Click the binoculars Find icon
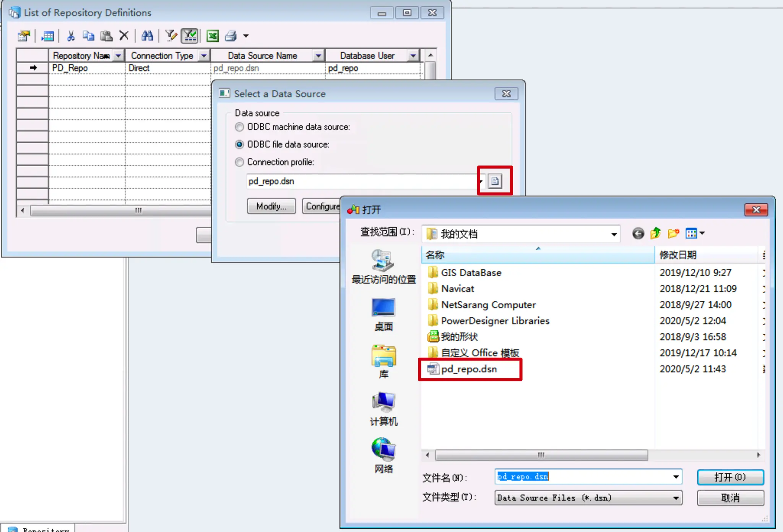 point(147,36)
